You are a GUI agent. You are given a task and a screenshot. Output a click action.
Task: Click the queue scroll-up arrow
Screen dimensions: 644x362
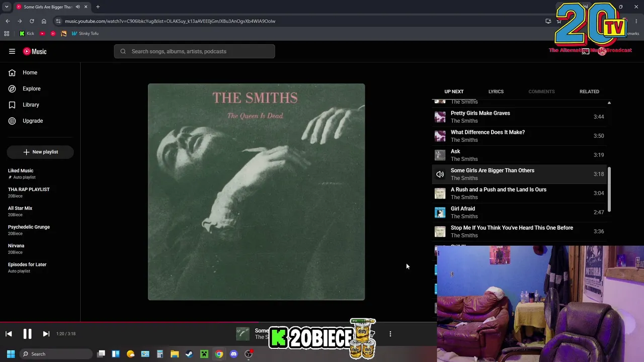[609, 103]
